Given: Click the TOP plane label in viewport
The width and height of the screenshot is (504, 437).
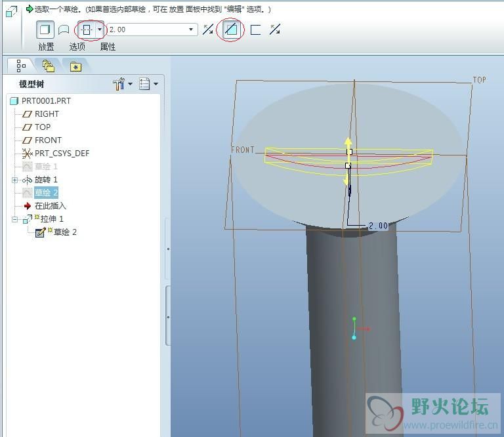Looking at the screenshot, I should (x=479, y=80).
